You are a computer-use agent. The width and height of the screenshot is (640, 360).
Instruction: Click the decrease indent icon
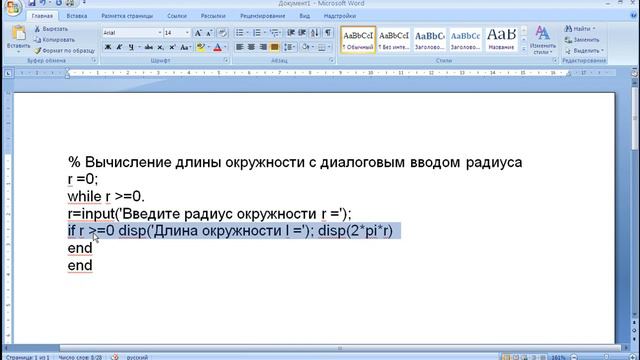pyautogui.click(x=291, y=33)
